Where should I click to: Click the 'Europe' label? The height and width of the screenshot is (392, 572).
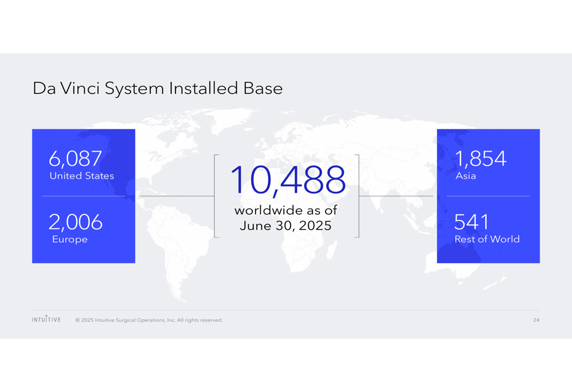click(70, 239)
